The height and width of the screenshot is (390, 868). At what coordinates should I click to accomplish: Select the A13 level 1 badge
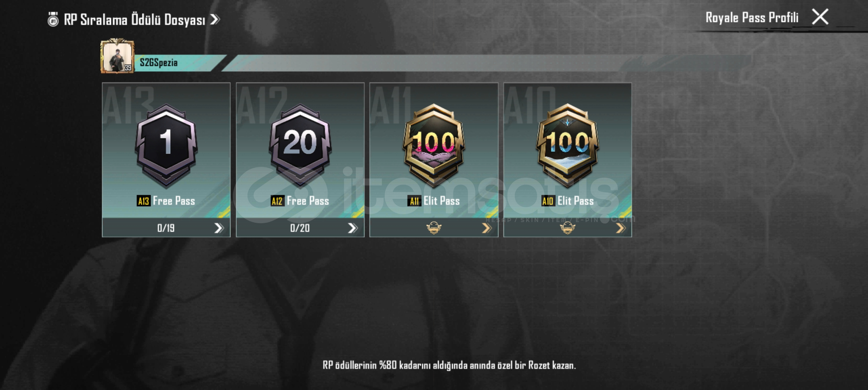pyautogui.click(x=166, y=146)
